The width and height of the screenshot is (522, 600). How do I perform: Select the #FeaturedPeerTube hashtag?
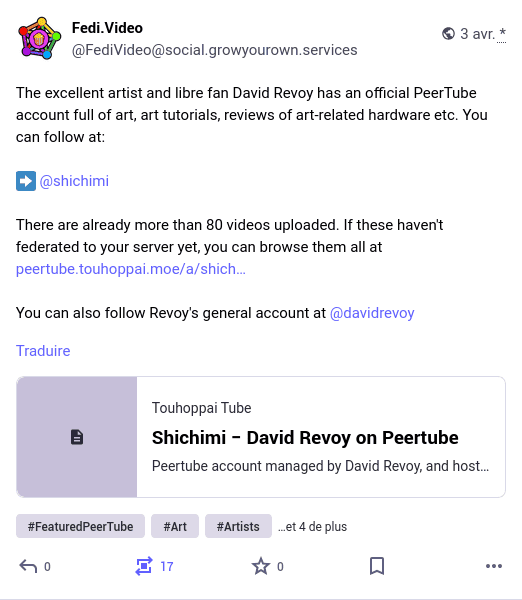point(80,526)
